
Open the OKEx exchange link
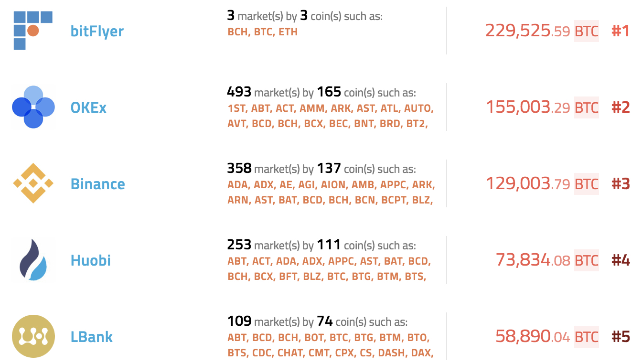pyautogui.click(x=88, y=108)
